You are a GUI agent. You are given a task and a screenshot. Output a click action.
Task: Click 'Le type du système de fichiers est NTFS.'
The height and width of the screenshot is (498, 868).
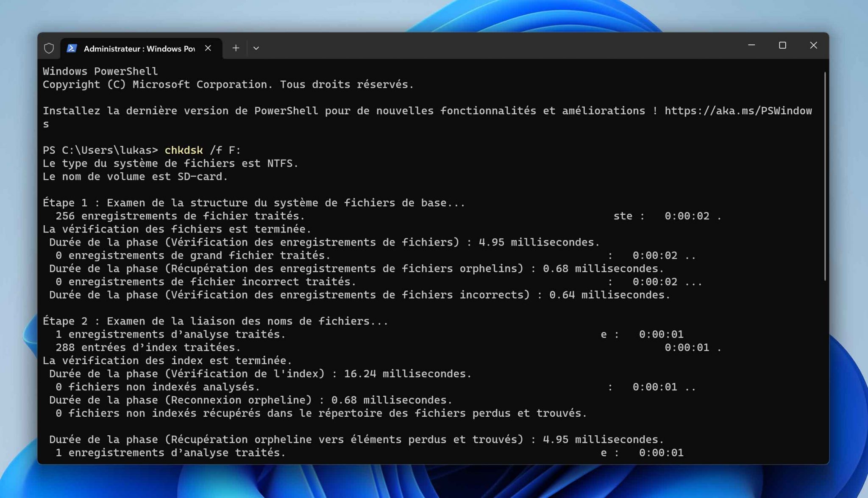click(170, 163)
